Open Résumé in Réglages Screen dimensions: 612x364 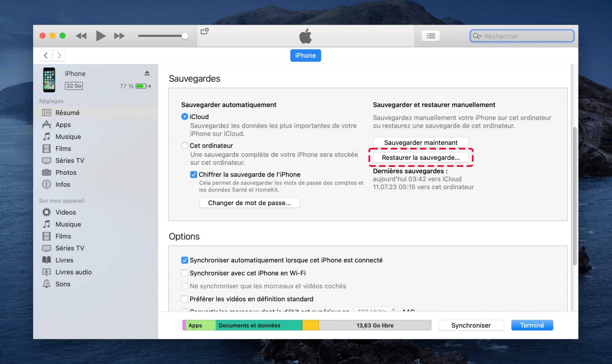[x=96, y=113]
